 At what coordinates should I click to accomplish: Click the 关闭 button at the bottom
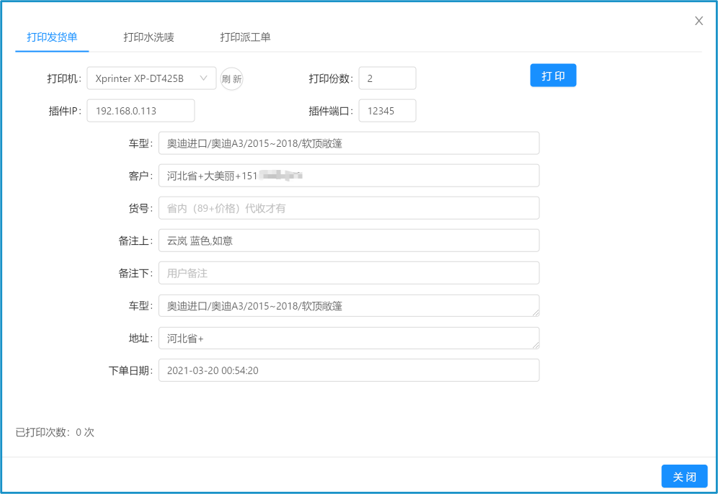pos(684,477)
